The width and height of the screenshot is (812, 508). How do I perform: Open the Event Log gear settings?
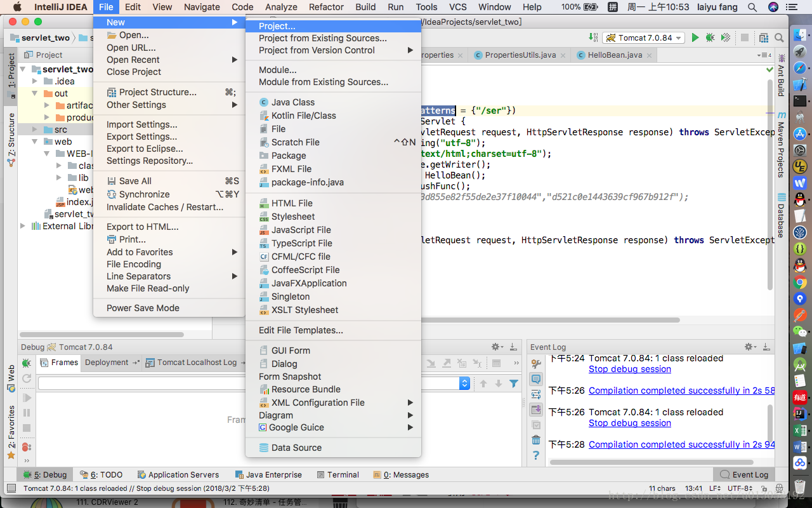[750, 347]
